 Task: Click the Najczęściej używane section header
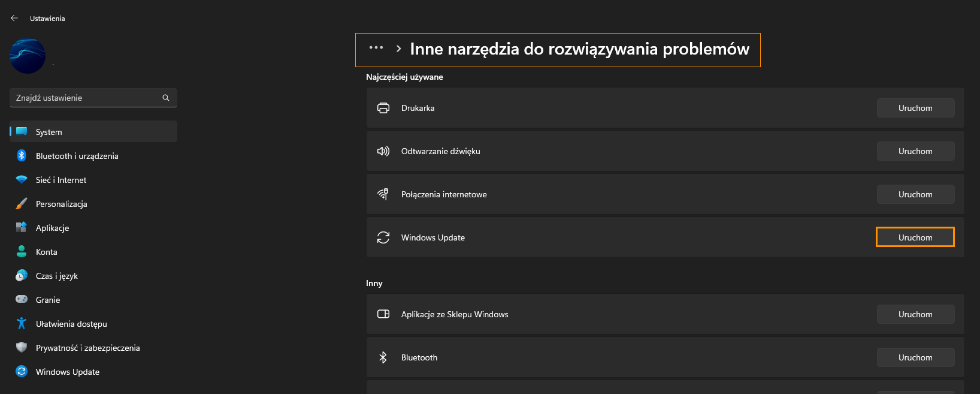[404, 77]
